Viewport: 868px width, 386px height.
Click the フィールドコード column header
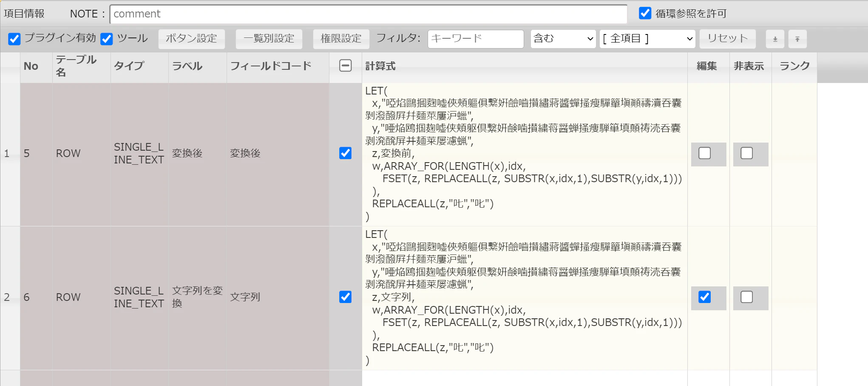pyautogui.click(x=278, y=67)
